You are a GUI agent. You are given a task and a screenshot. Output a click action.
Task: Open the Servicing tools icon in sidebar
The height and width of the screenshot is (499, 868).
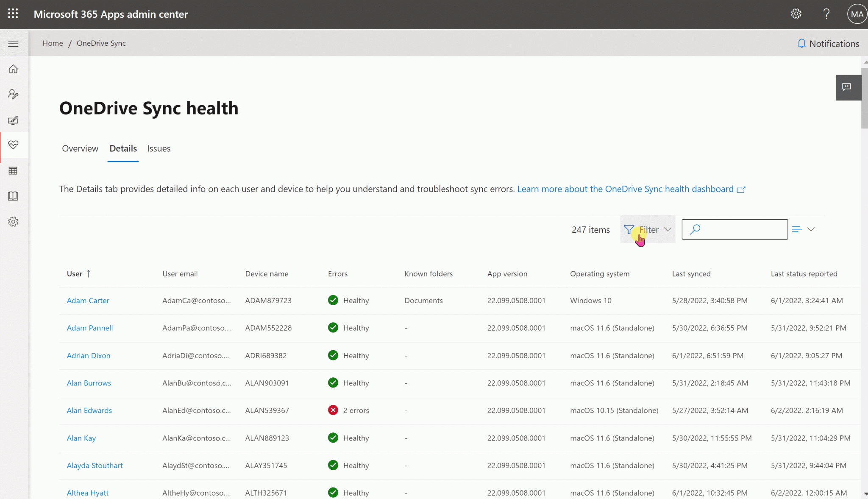point(13,94)
